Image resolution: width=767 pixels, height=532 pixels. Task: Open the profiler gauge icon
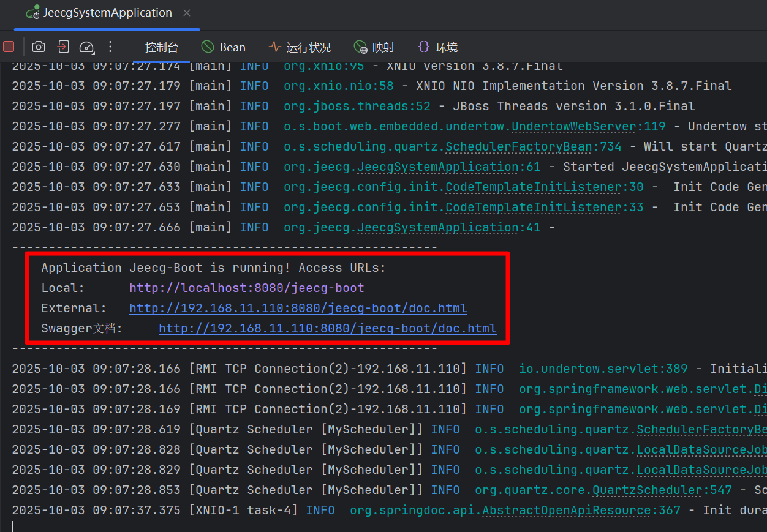click(86, 47)
